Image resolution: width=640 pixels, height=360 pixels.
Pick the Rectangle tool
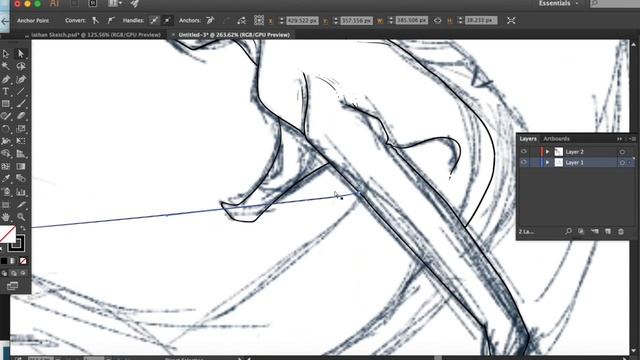tap(6, 104)
